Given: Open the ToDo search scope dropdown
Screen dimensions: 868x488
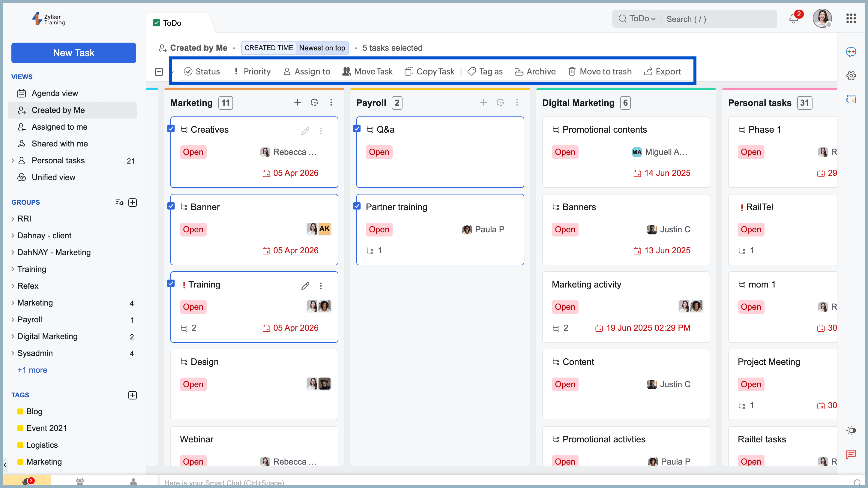Looking at the screenshot, I should pyautogui.click(x=642, y=19).
